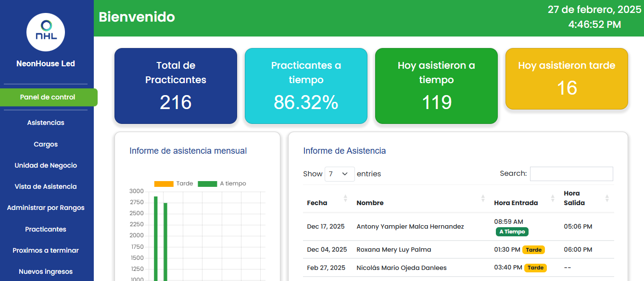The height and width of the screenshot is (281, 644).
Task: Open the Show entries dropdown
Action: point(340,174)
